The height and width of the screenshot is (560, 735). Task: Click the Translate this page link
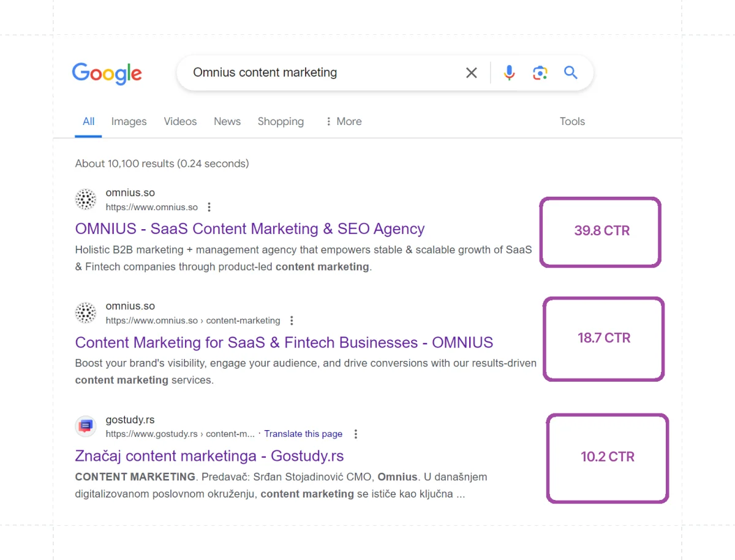[x=303, y=434]
